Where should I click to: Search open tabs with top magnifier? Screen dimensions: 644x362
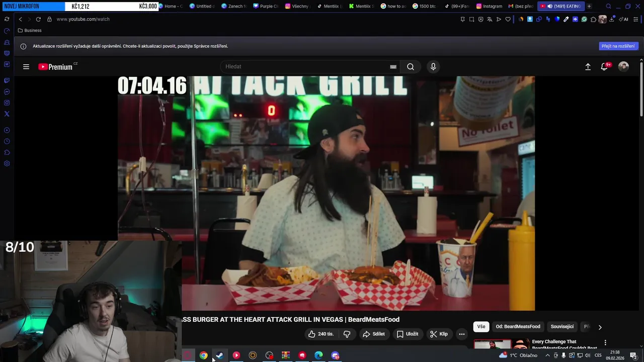click(x=608, y=7)
